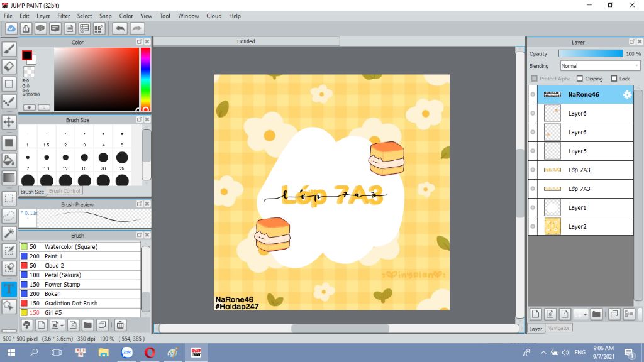Select the Move tool

(x=9, y=122)
